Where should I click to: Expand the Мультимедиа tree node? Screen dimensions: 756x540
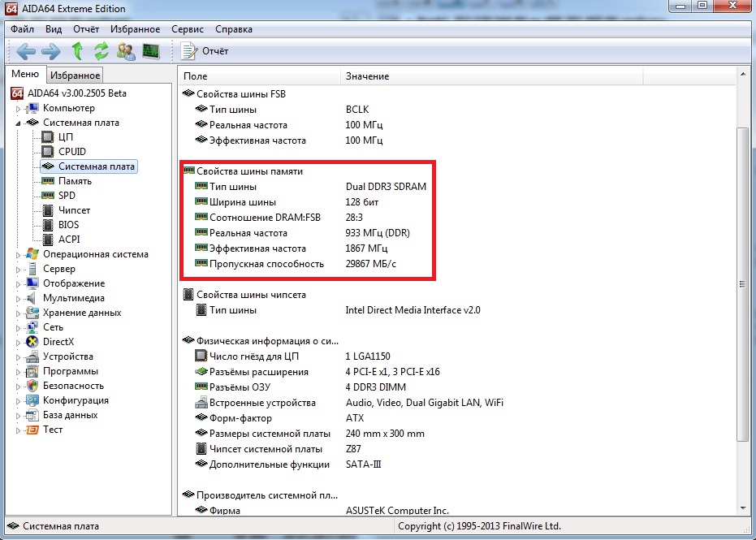click(19, 299)
